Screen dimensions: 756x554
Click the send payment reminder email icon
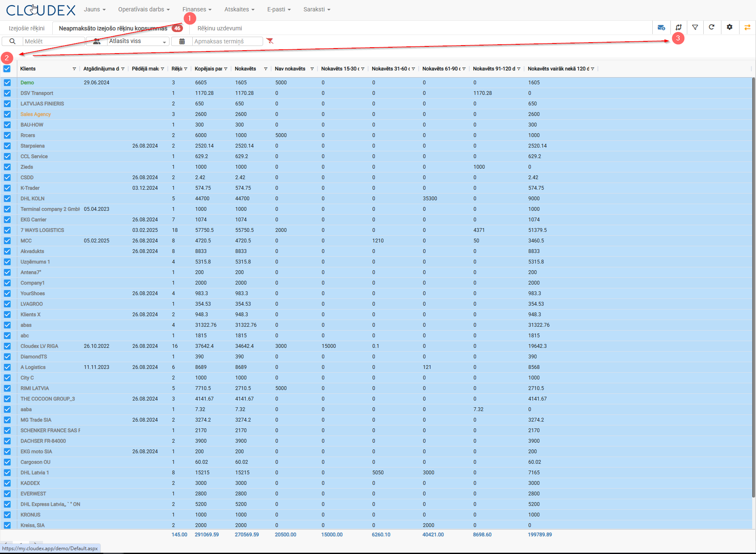tap(661, 27)
